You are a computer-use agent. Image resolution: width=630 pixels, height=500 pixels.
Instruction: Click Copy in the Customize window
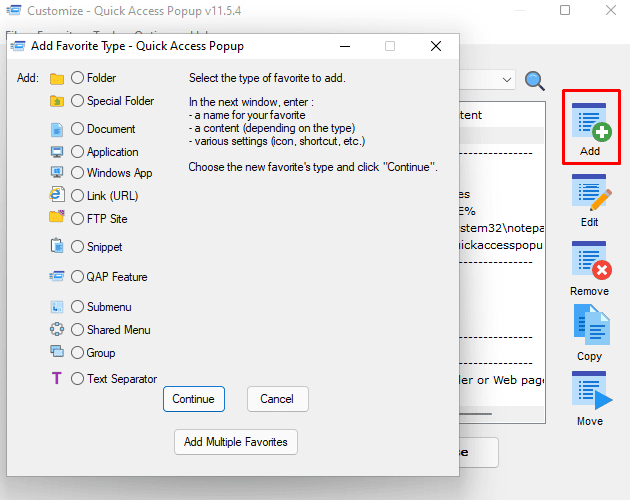590,333
